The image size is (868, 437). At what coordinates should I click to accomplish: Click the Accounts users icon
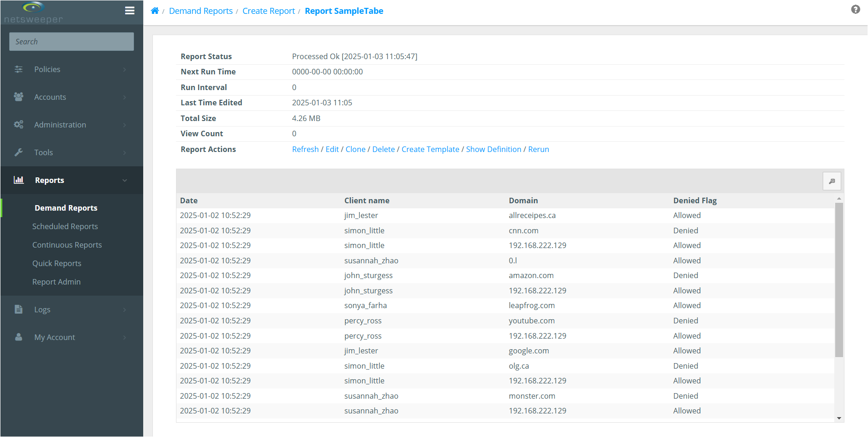coord(18,97)
